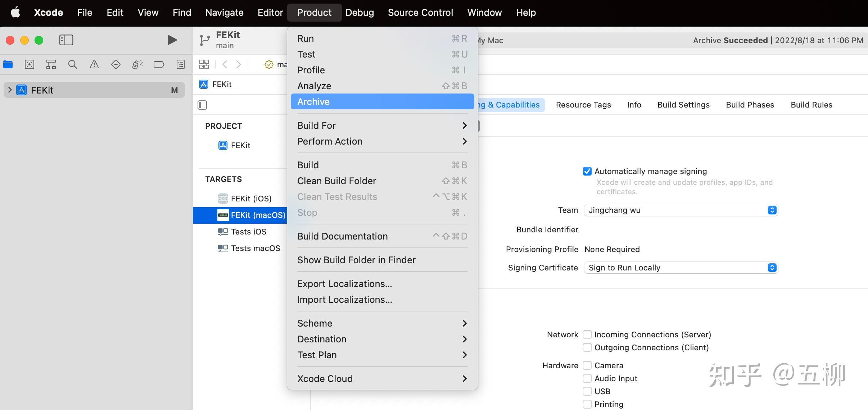Image resolution: width=868 pixels, height=410 pixels.
Task: Open the report navigator icon
Action: [181, 64]
